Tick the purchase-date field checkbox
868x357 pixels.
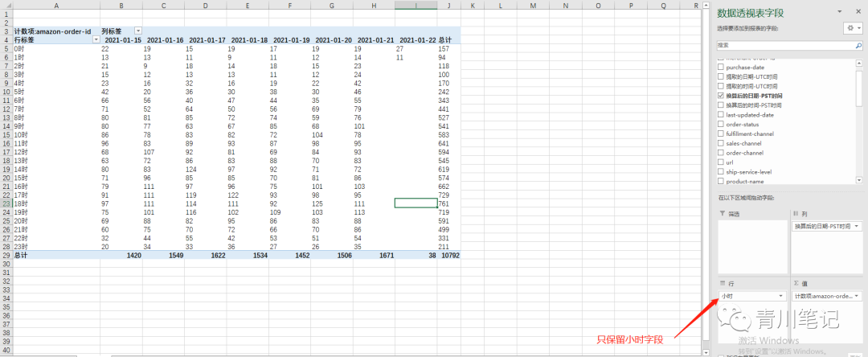720,67
